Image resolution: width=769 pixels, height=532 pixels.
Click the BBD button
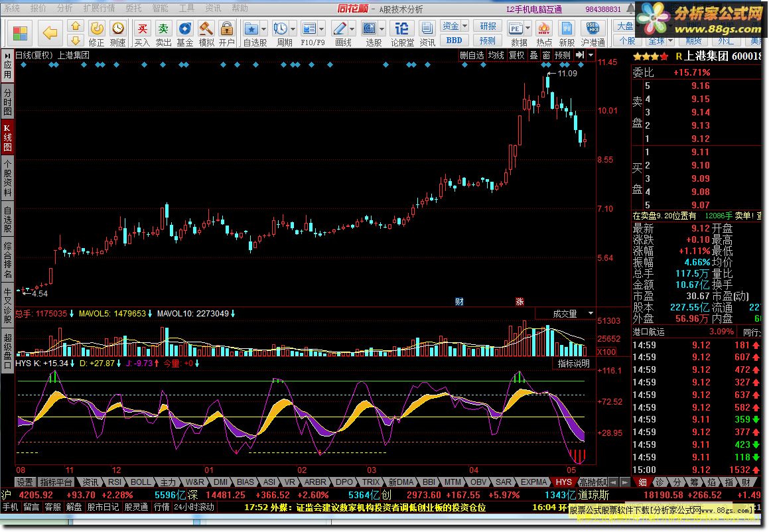coord(454,40)
